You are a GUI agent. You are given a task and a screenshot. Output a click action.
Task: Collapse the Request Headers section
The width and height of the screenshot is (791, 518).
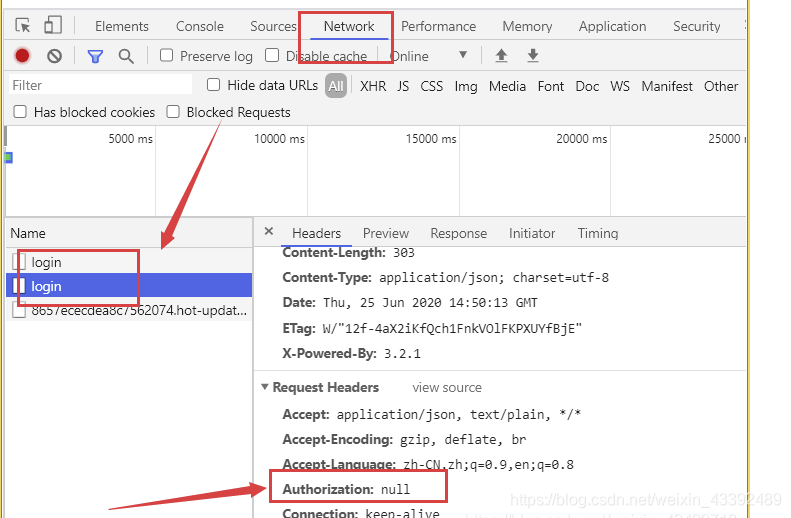pos(265,387)
